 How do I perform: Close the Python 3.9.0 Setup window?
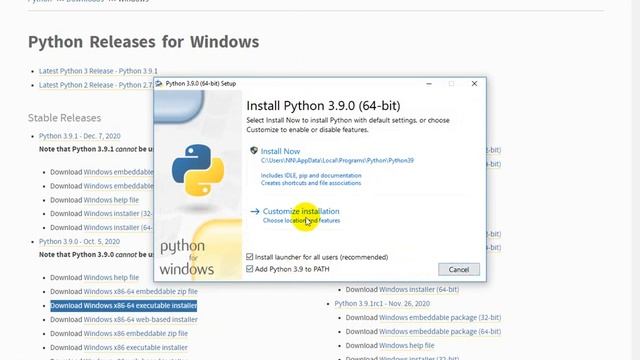pyautogui.click(x=474, y=84)
